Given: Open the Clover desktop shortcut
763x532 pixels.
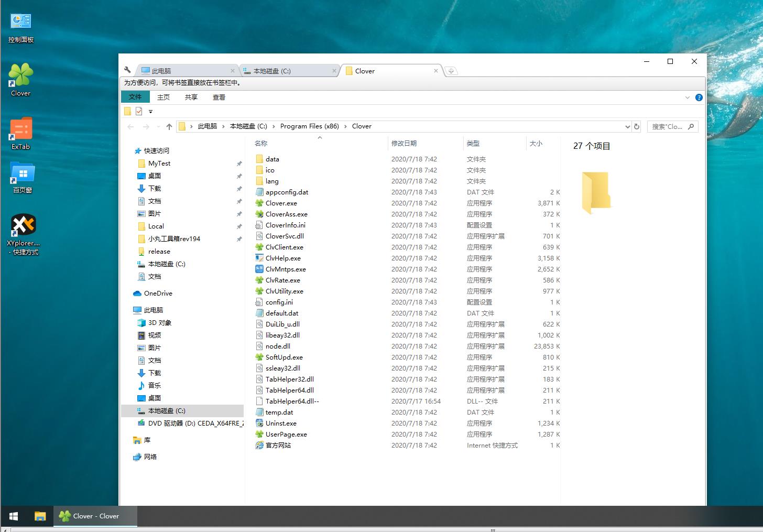Looking at the screenshot, I should coord(20,75).
